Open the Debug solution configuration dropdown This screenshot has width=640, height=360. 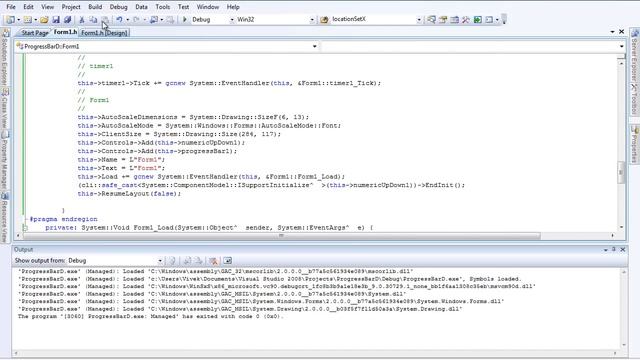[232, 20]
